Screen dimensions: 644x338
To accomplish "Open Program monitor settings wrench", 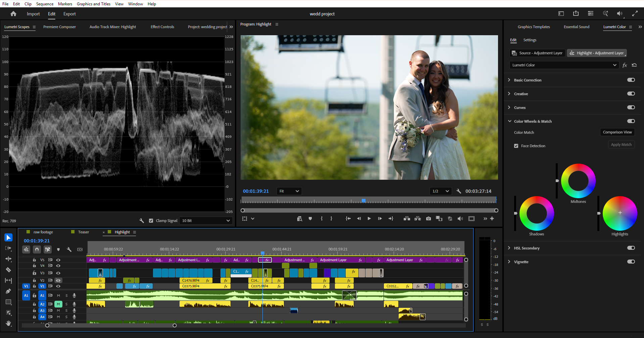I will coord(459,191).
